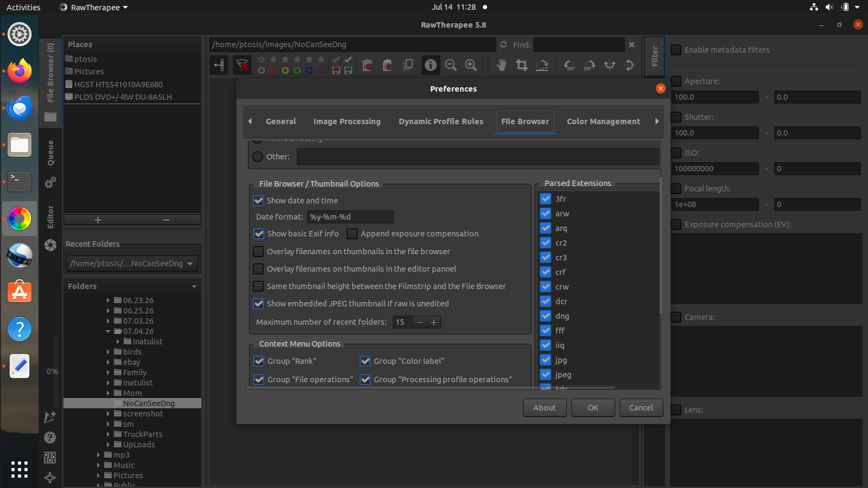Uncheck Group "Color label" option
Screen dimensions: 868x488
[366, 361]
